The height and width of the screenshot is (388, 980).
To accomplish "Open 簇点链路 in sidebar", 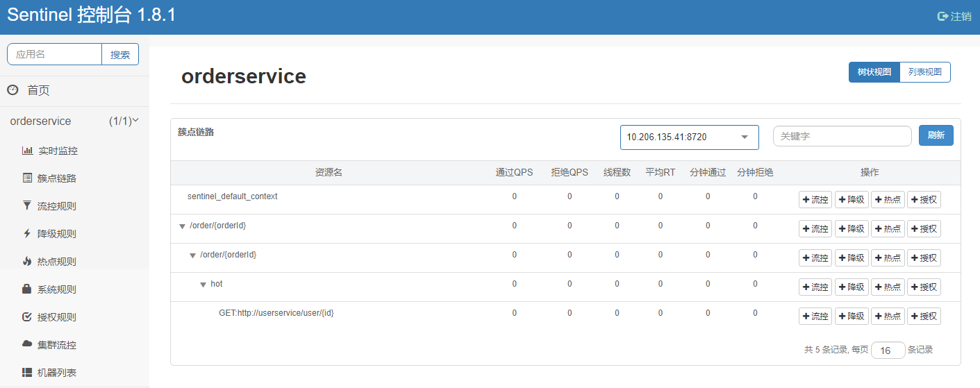I will click(x=57, y=178).
